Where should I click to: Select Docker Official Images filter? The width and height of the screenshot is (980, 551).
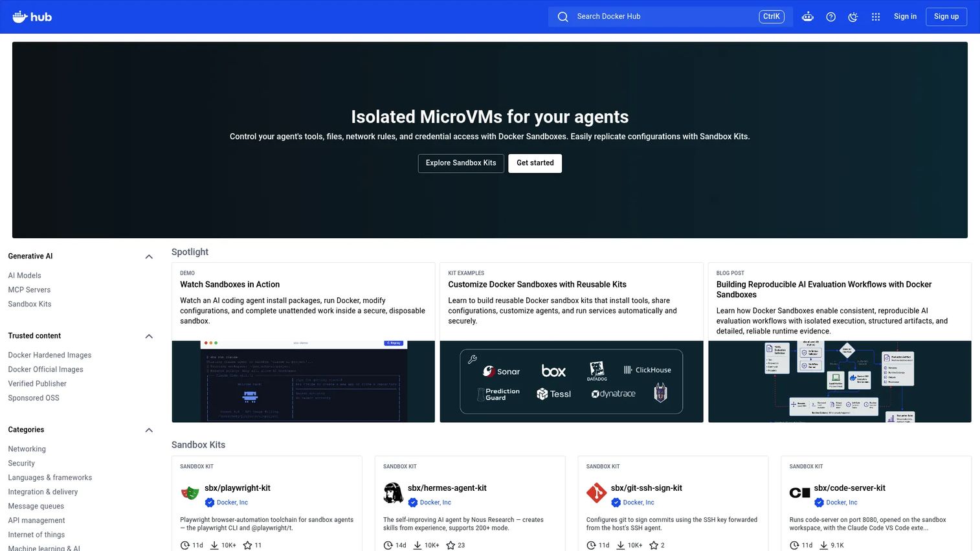tap(45, 370)
